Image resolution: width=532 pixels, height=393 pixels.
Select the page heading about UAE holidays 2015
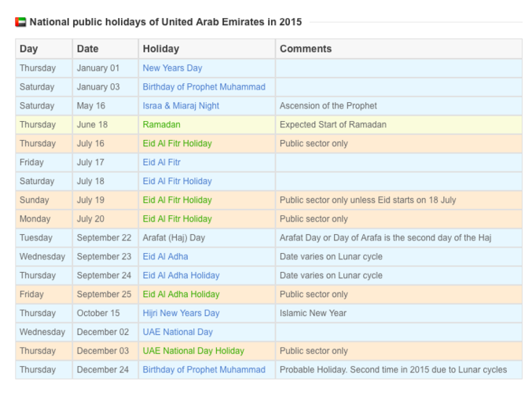point(166,22)
